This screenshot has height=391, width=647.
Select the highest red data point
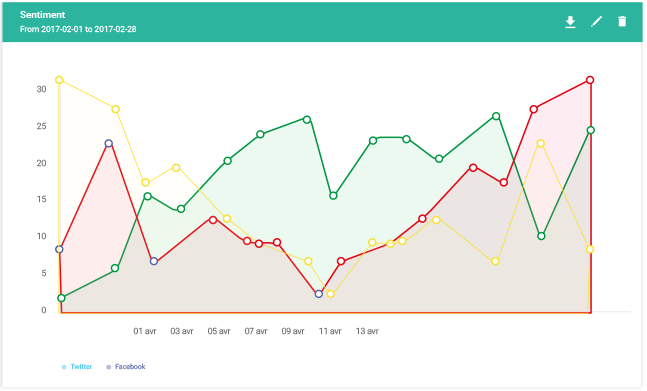[590, 80]
